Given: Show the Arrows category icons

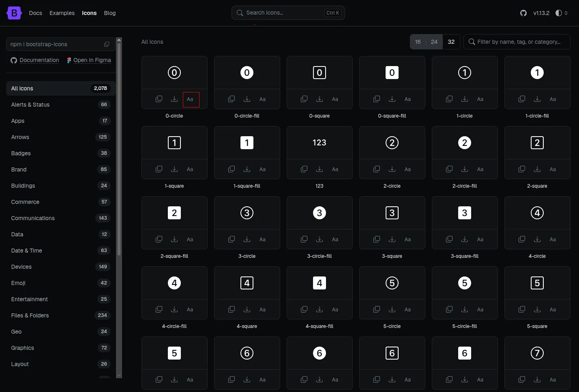Looking at the screenshot, I should coord(61,137).
